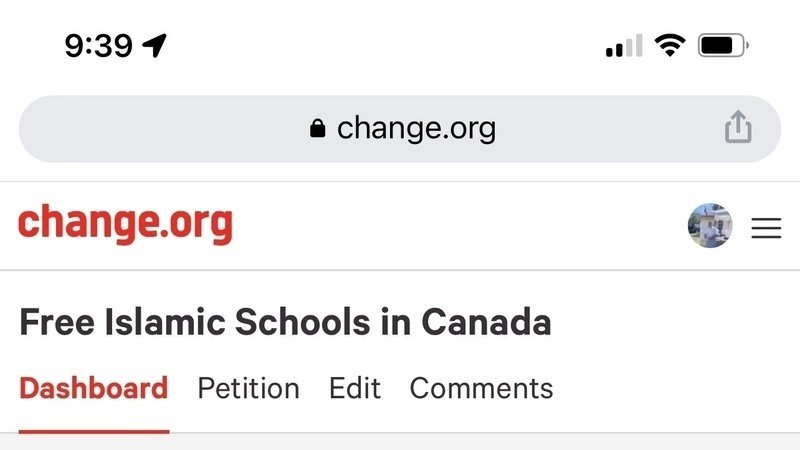800x450 pixels.
Task: Open the Petition tab
Action: (248, 388)
